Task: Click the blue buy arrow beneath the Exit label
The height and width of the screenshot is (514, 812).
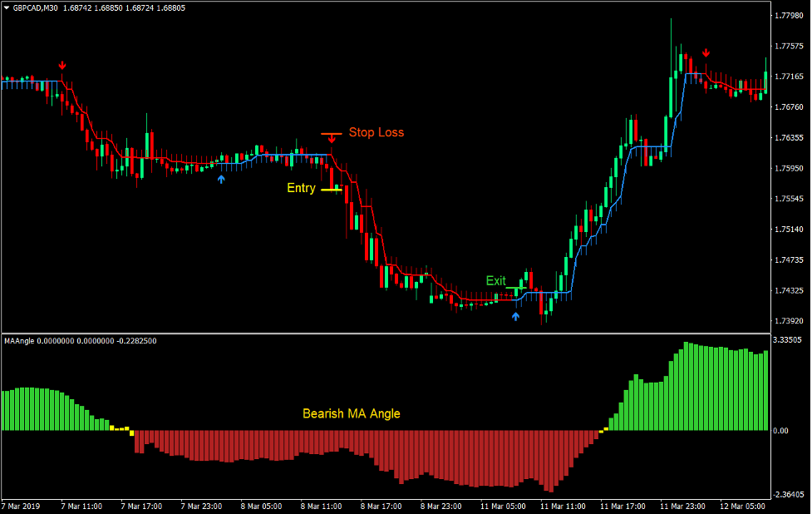Action: point(515,315)
